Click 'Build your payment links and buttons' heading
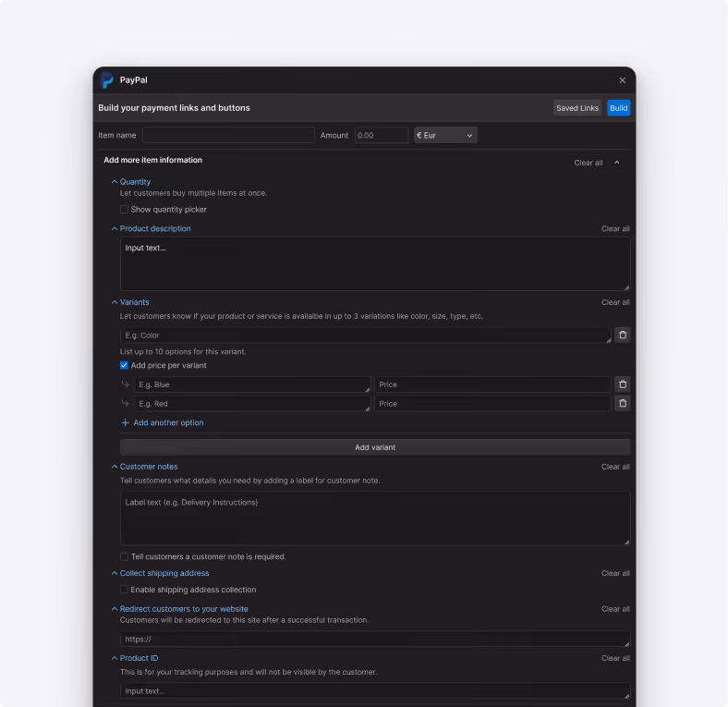 click(174, 108)
